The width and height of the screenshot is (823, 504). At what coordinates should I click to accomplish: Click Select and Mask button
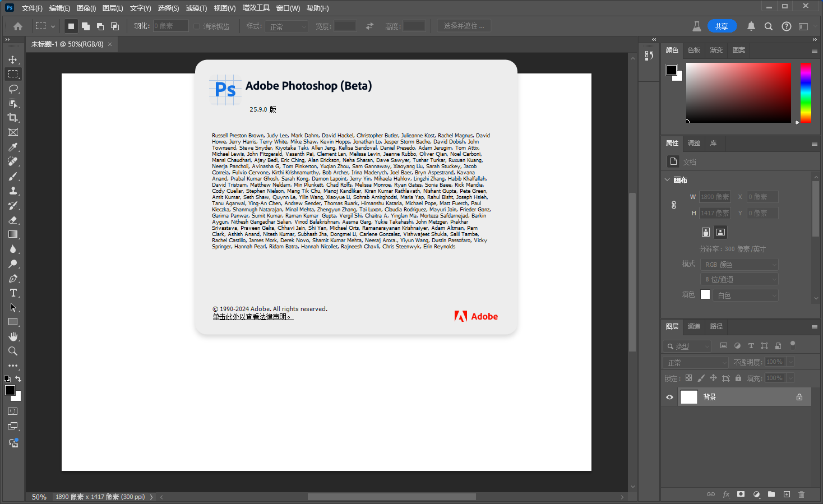(x=464, y=26)
